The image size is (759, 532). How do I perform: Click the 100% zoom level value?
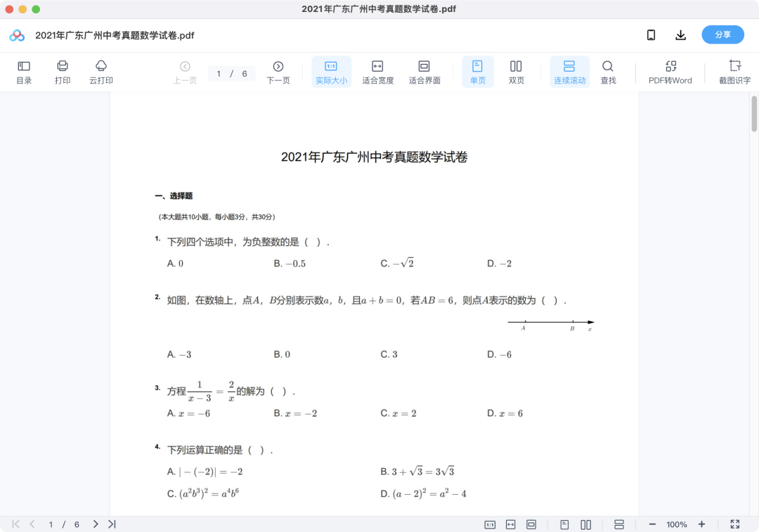tap(677, 524)
